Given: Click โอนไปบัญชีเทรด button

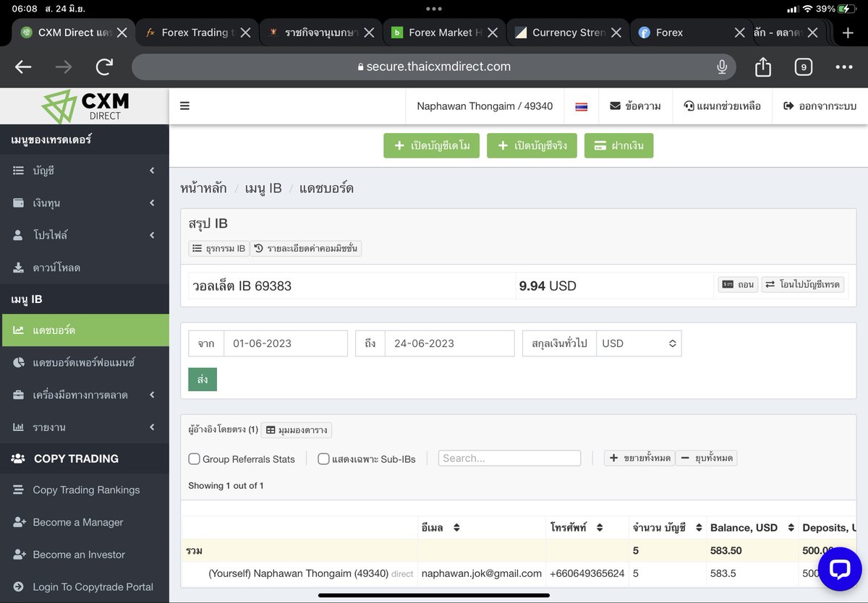Looking at the screenshot, I should [x=803, y=285].
